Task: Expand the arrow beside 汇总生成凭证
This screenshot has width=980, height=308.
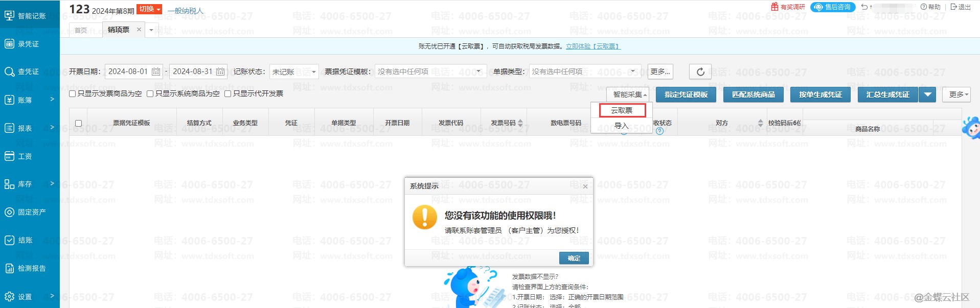Action: 927,94
